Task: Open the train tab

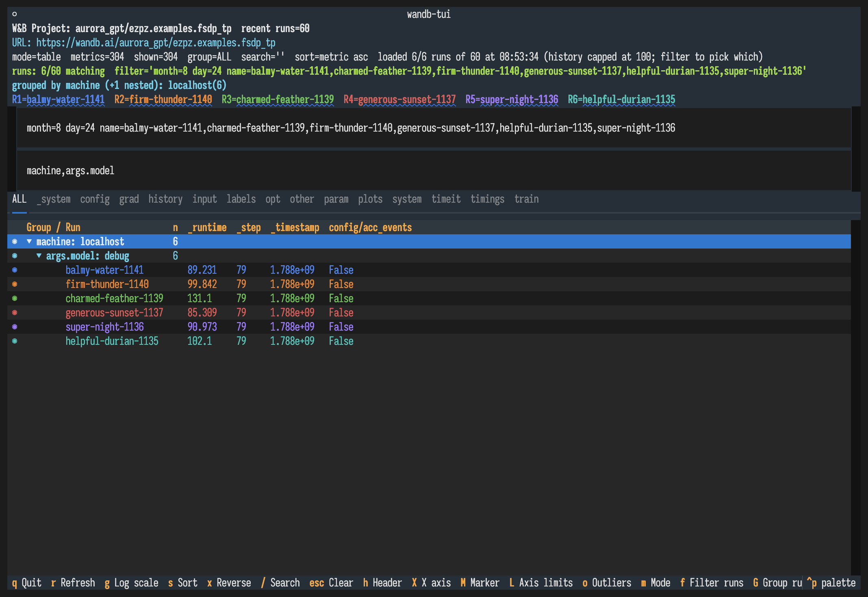Action: point(526,199)
